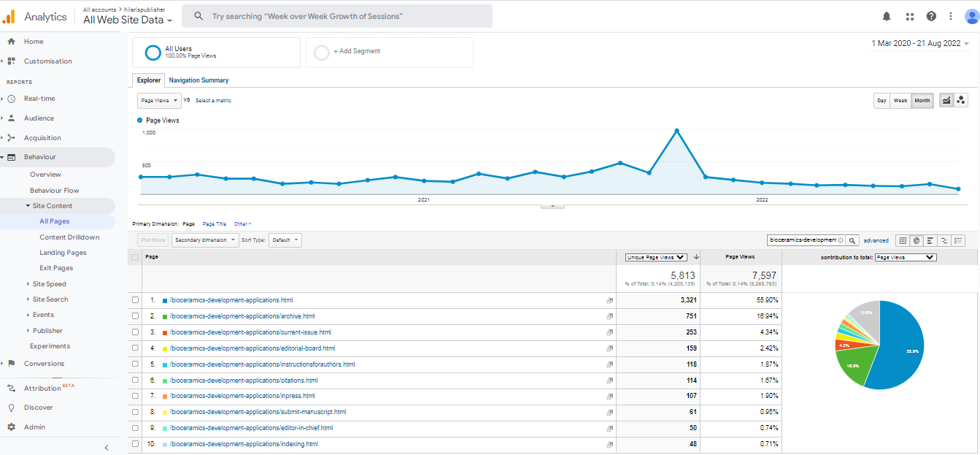Select the current-issue.html row checkbox
This screenshot has height=455, width=980.
135,332
